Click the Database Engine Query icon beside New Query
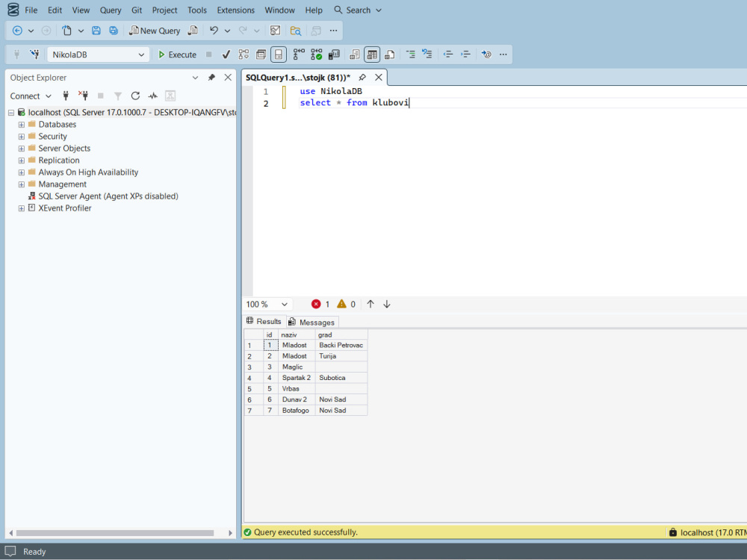 pyautogui.click(x=193, y=31)
